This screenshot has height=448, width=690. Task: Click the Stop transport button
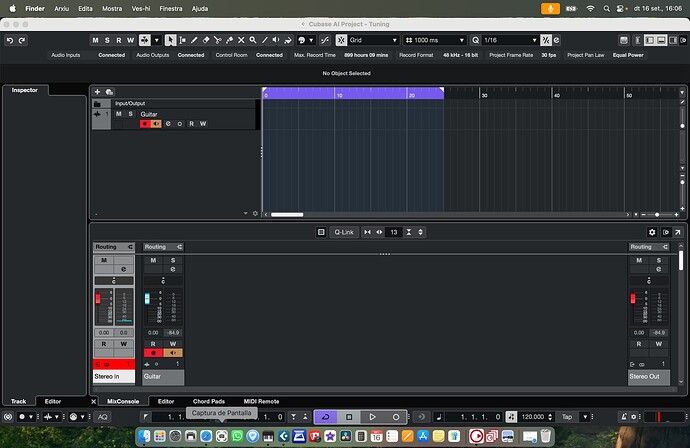point(349,417)
